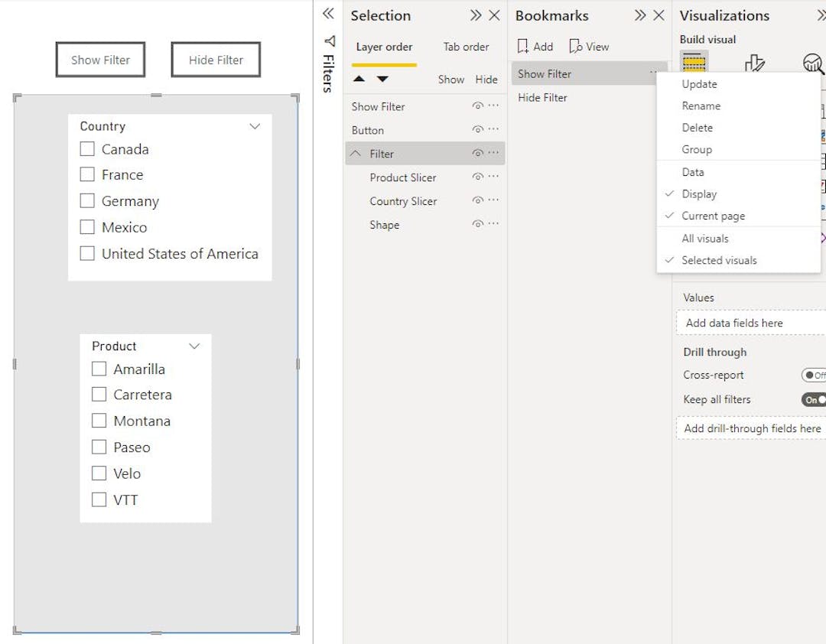Screen dimensions: 826x644
Task: Click the Show Filter button on canvas
Action: point(100,59)
